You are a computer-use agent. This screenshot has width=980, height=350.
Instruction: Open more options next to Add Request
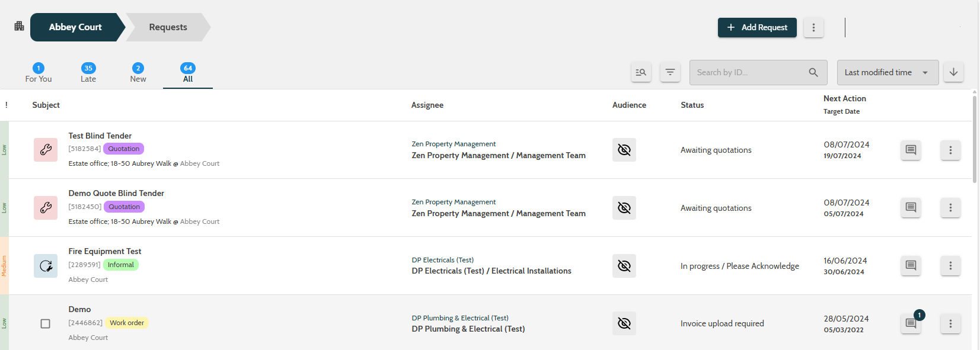(x=813, y=27)
